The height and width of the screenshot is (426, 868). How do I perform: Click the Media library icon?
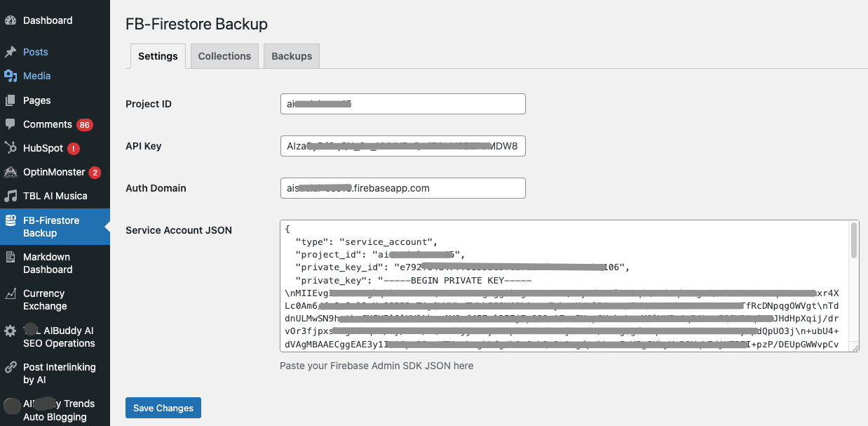click(x=11, y=76)
